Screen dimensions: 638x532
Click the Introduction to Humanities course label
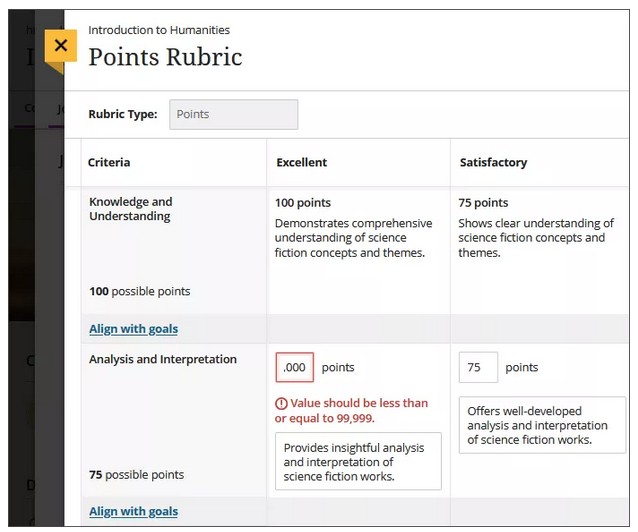point(159,30)
